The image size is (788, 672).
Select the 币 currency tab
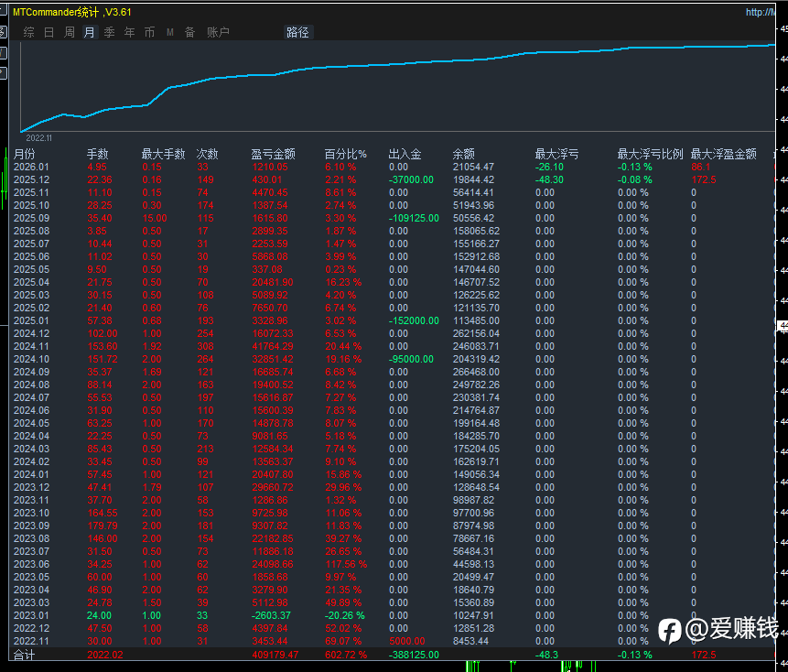149,32
